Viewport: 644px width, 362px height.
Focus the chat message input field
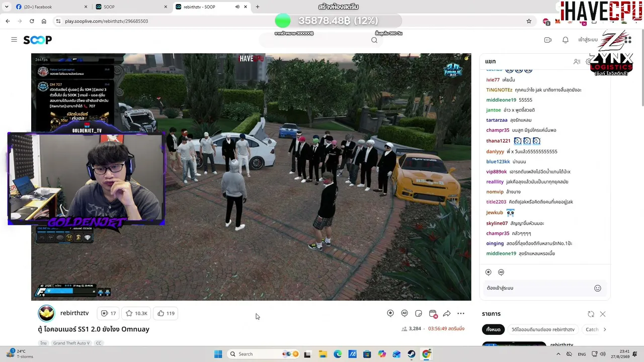click(x=539, y=288)
